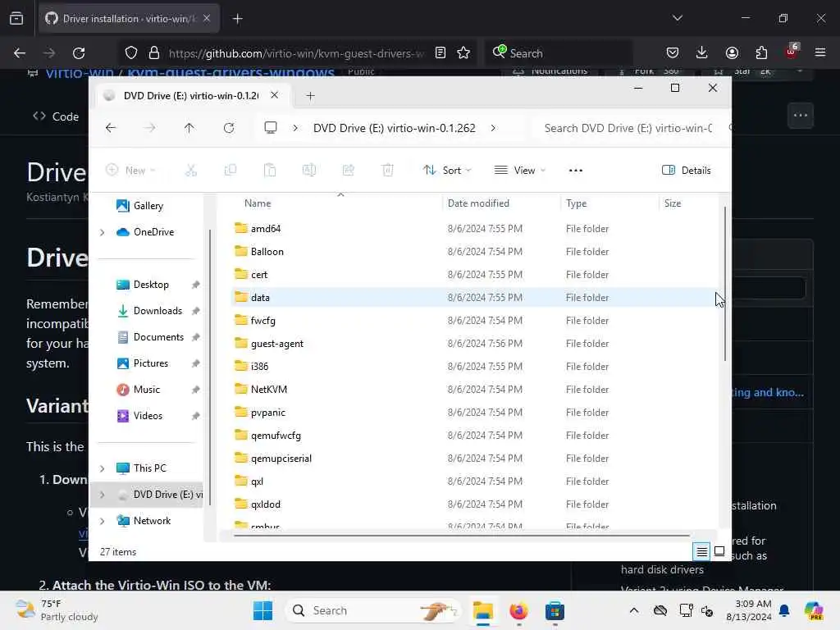Click the Cut icon in Explorer toolbar
This screenshot has width=840, height=630.
click(190, 171)
